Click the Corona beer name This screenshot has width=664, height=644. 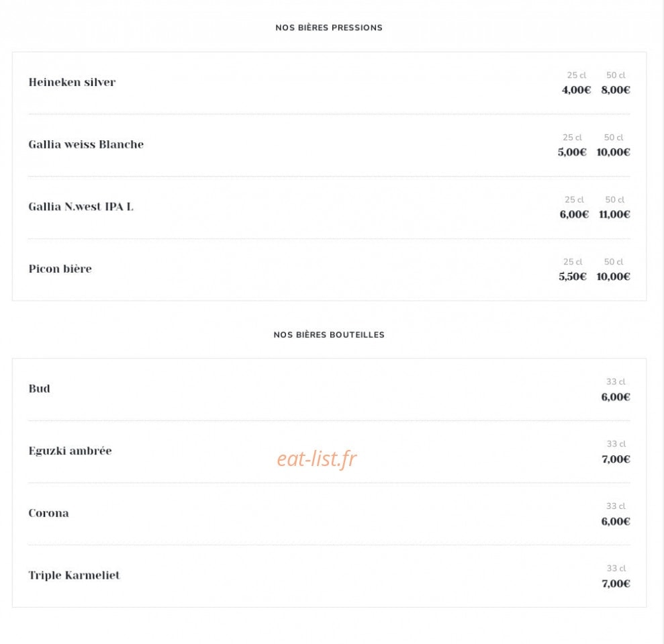pos(49,513)
